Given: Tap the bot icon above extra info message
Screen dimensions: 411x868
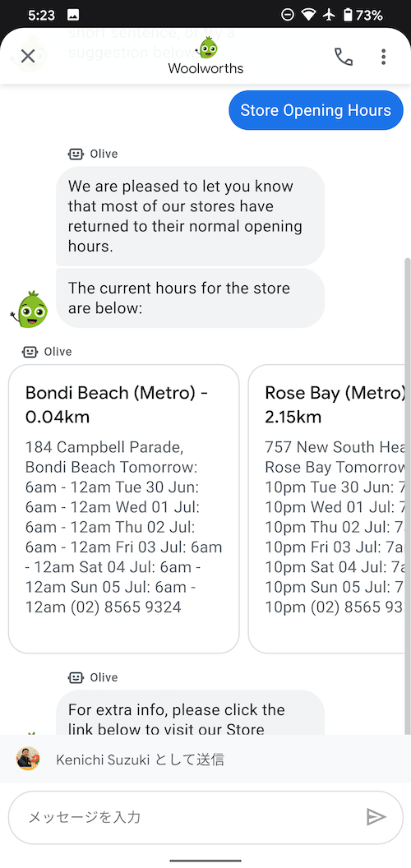Looking at the screenshot, I should 76,677.
